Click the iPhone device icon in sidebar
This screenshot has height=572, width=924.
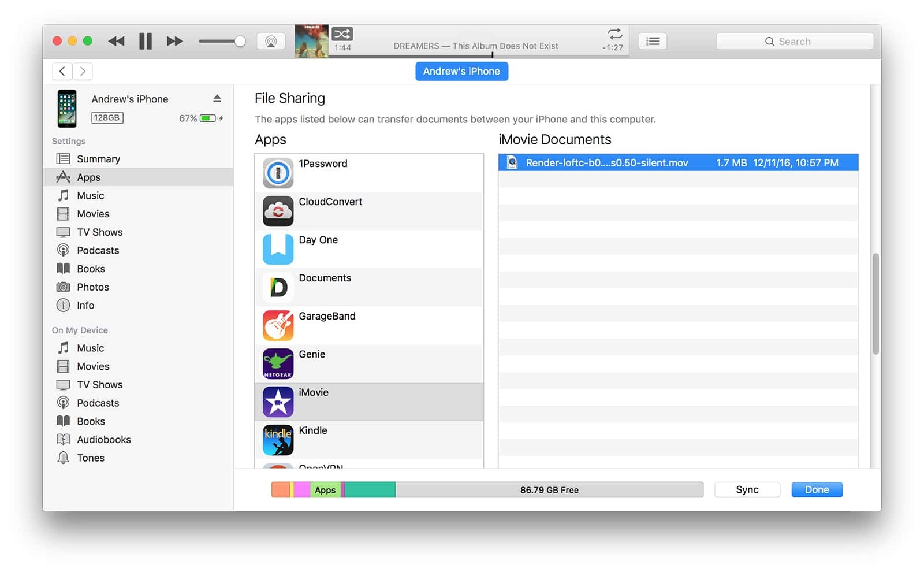pyautogui.click(x=67, y=108)
